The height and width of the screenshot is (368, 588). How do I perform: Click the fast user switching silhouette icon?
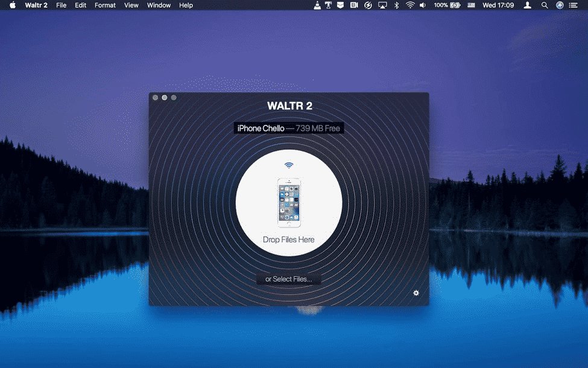(x=526, y=5)
